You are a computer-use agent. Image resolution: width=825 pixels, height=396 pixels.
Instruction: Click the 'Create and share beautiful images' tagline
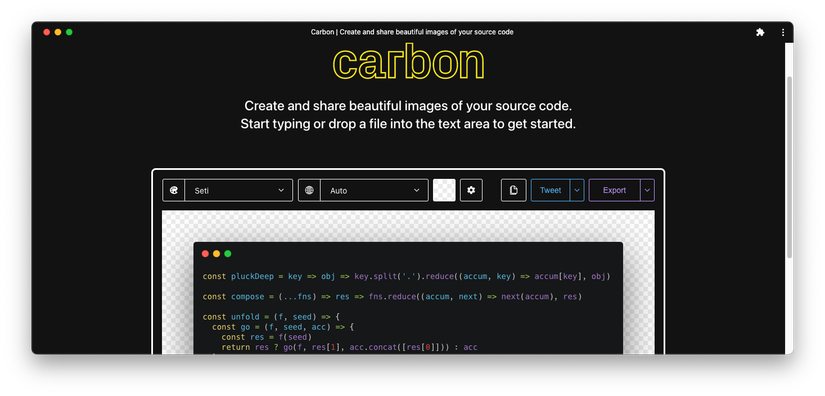click(x=408, y=106)
